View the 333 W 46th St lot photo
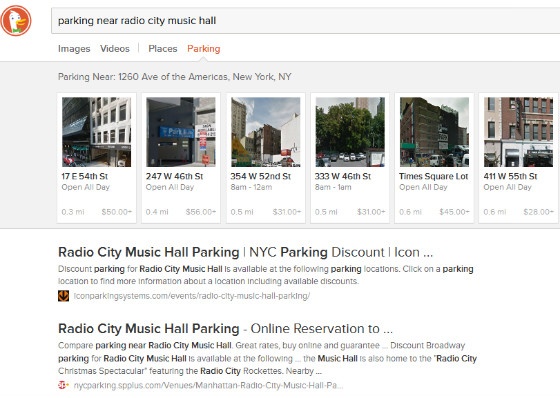Screen dimensions: 560x398 [350, 132]
